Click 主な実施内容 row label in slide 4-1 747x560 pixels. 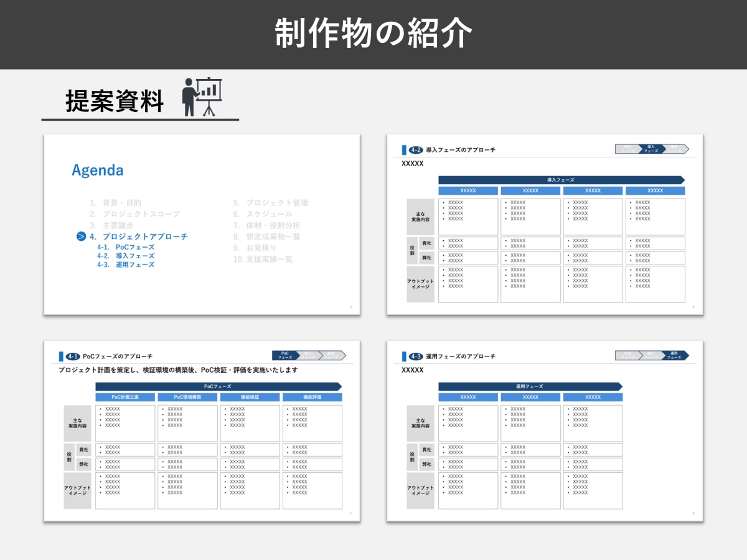tap(77, 423)
